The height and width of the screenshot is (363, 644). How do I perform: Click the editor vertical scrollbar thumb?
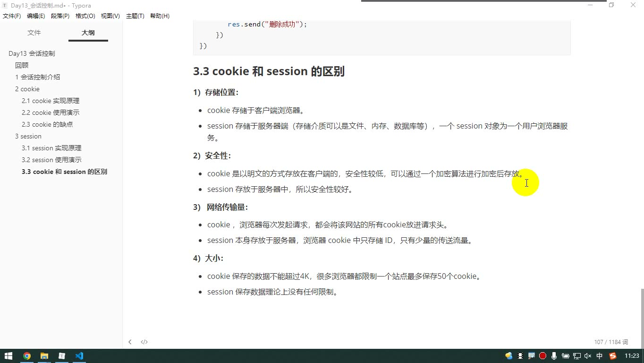click(642, 318)
